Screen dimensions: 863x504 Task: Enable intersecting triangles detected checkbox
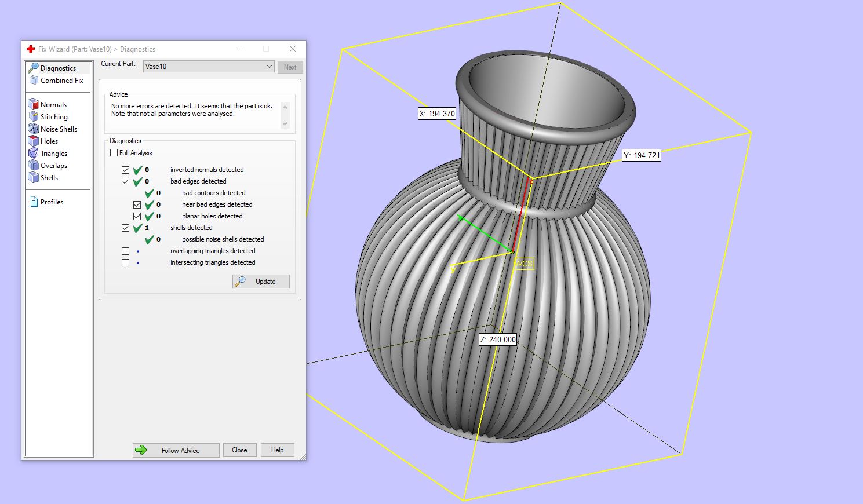point(126,262)
